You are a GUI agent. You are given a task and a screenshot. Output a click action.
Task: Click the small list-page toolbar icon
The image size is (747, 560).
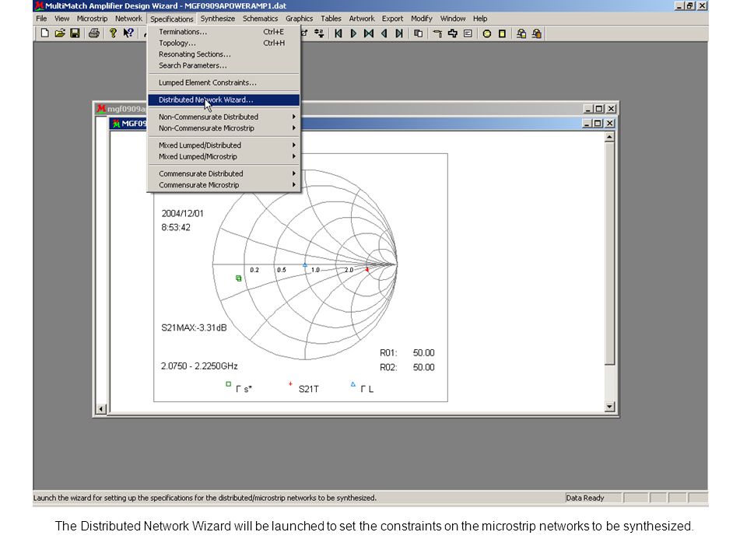point(468,33)
